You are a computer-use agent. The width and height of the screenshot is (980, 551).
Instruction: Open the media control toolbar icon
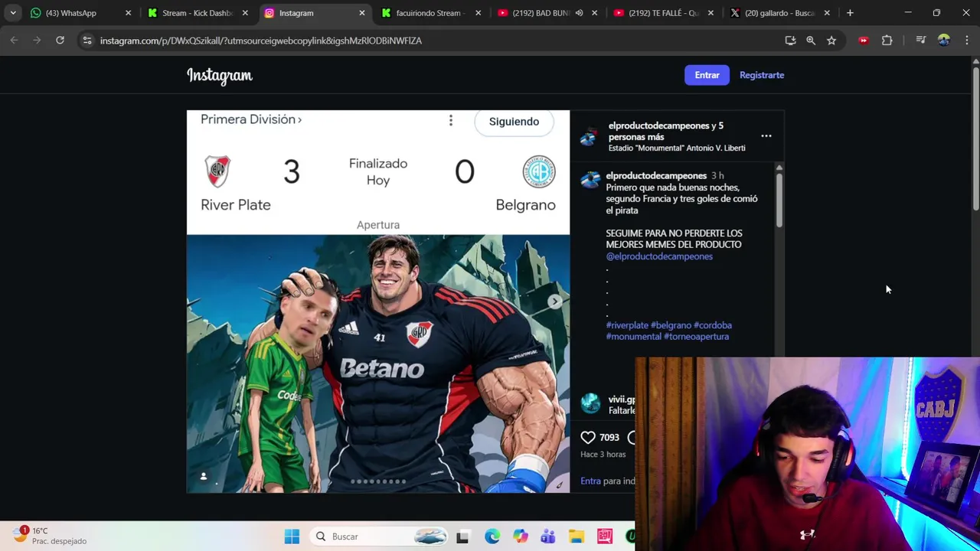tap(921, 41)
